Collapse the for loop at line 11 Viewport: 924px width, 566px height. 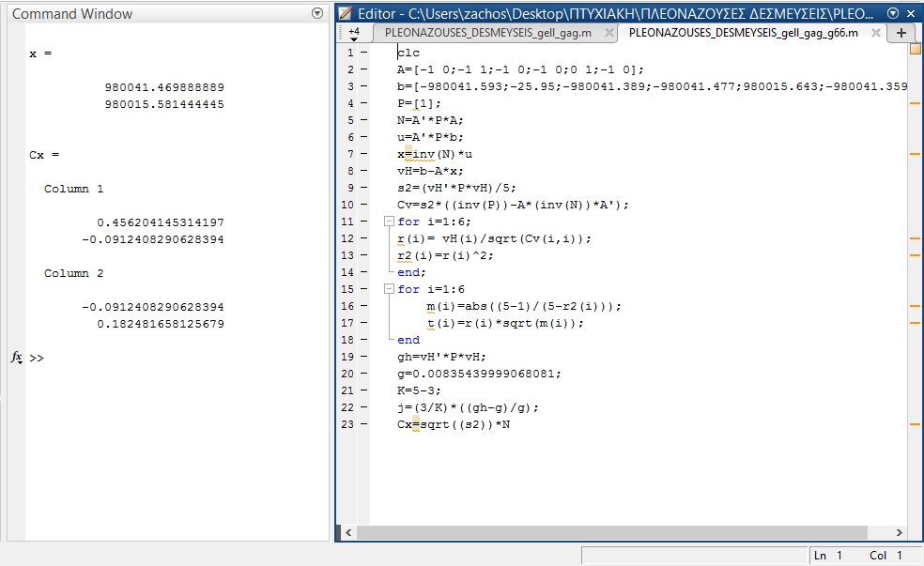[389, 222]
